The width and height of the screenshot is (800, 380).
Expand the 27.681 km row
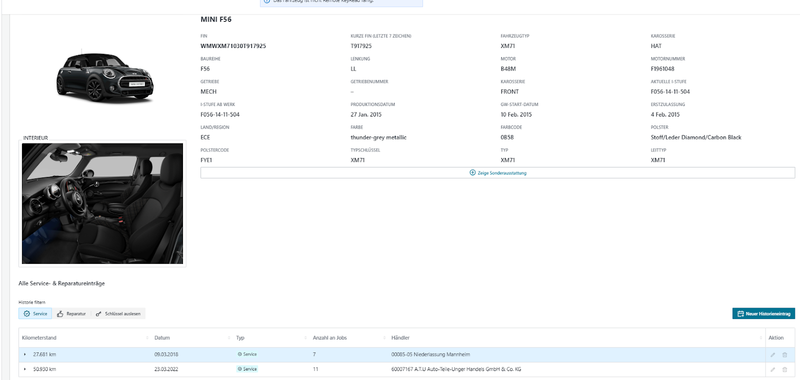24,354
